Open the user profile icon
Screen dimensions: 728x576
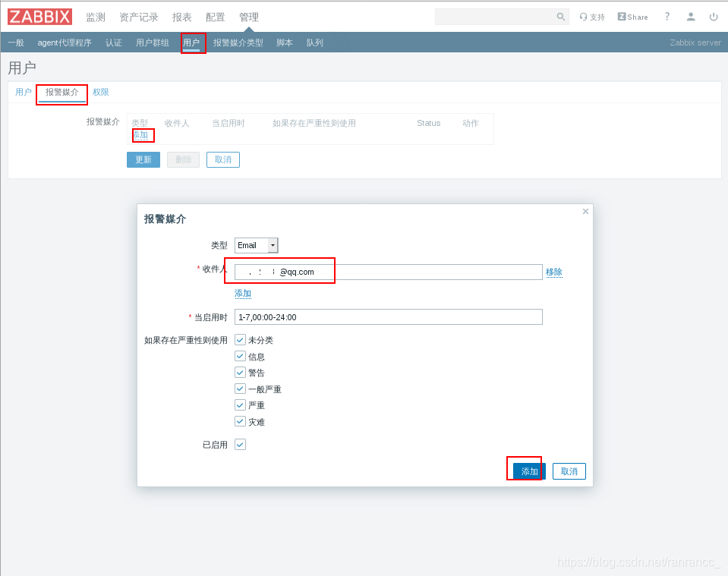pyautogui.click(x=691, y=17)
